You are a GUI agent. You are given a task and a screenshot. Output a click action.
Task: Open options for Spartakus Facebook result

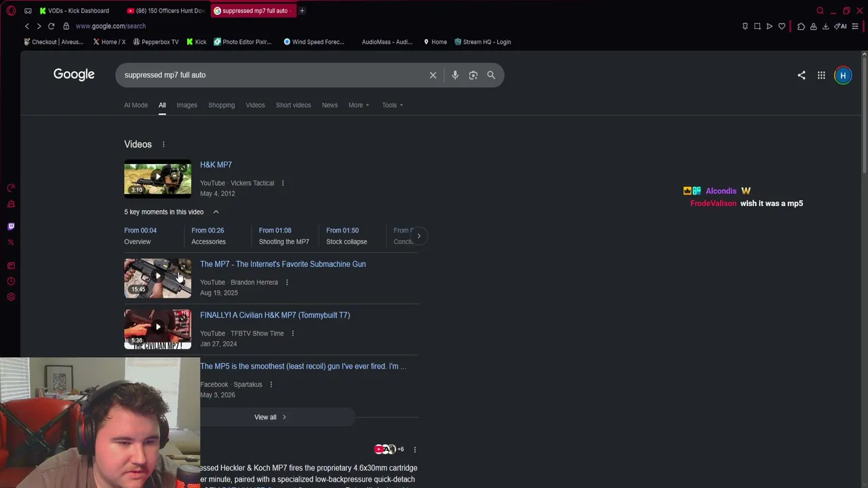(x=271, y=384)
